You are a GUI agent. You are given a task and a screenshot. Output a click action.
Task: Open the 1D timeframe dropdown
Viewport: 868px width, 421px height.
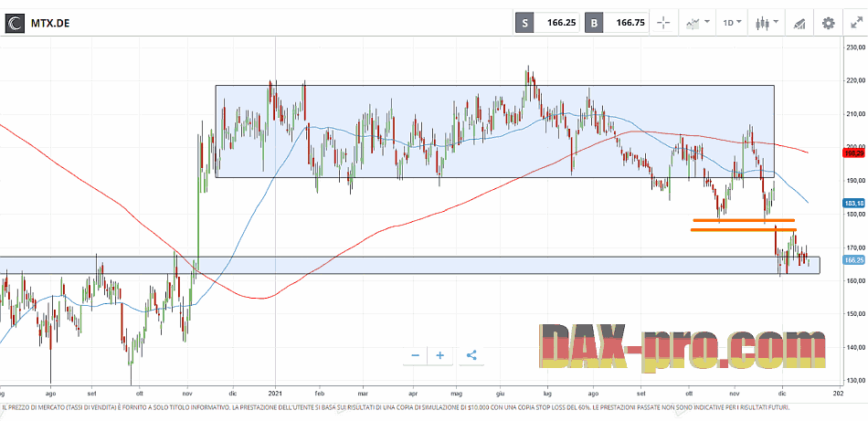[x=732, y=23]
